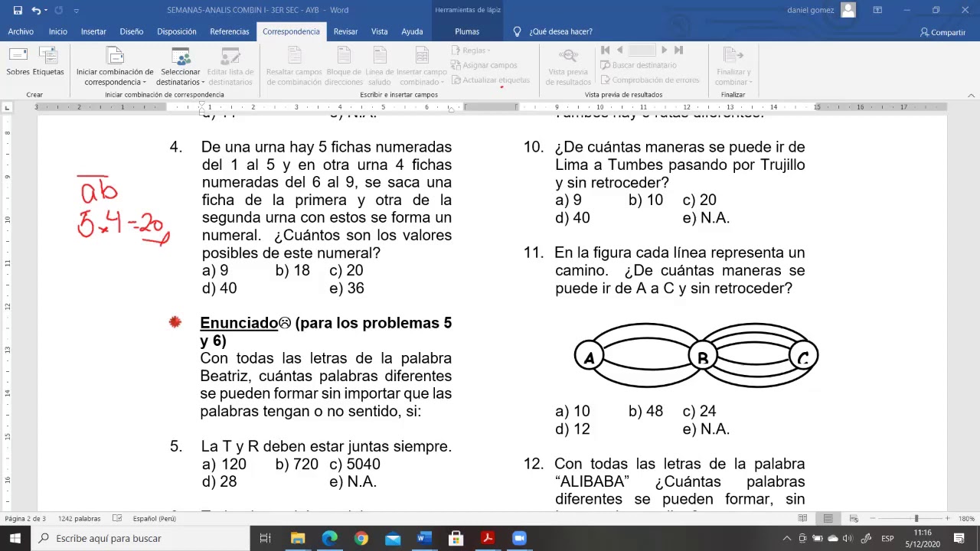This screenshot has width=980, height=551.
Task: Open the Vista ribbon tab
Action: point(380,31)
